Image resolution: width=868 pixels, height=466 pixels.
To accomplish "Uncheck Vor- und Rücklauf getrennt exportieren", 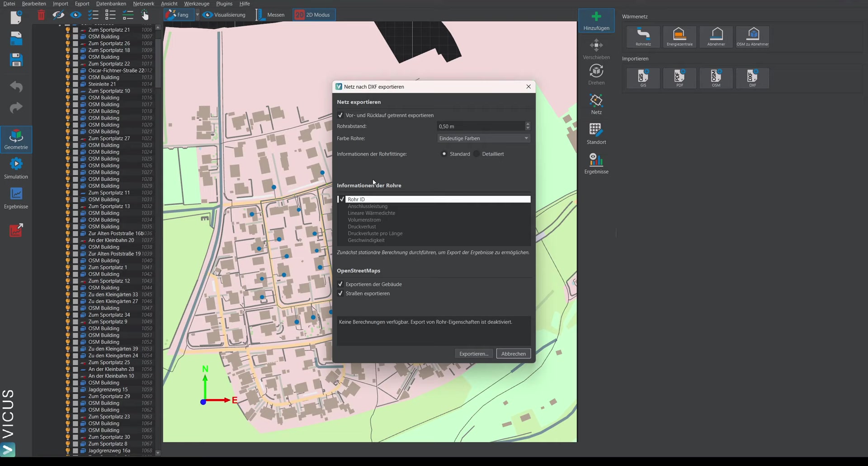I will (x=340, y=115).
